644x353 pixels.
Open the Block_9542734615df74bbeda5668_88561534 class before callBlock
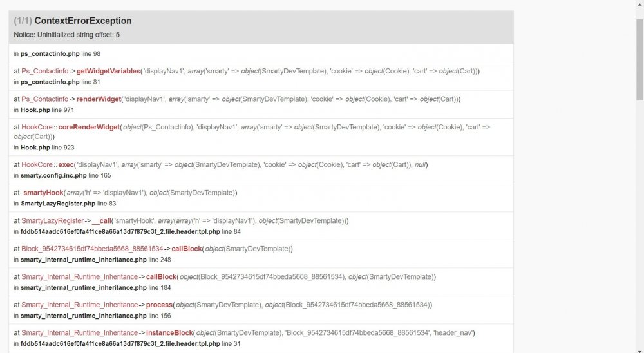92,249
